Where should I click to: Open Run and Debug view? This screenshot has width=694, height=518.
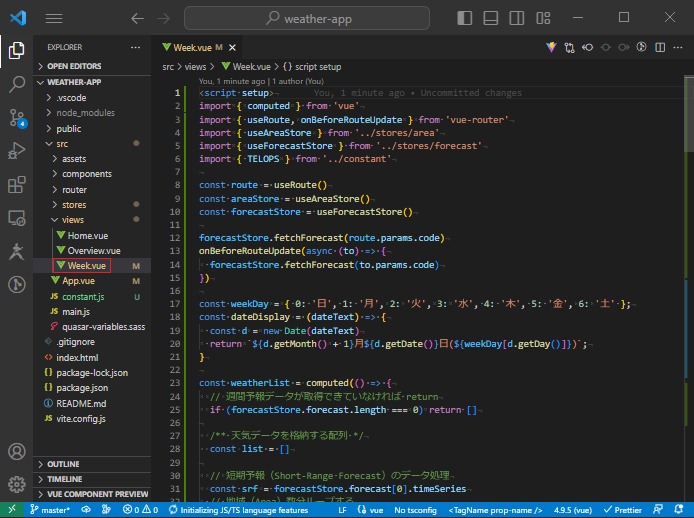[x=16, y=151]
